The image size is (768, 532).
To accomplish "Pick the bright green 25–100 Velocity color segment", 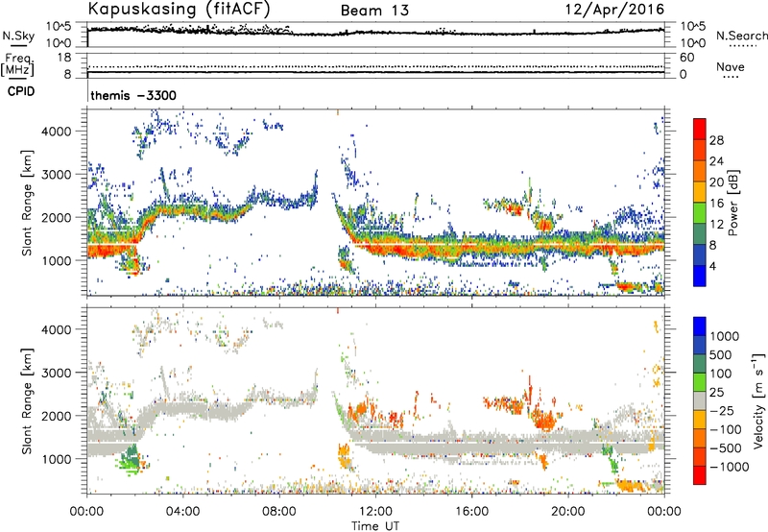I will click(x=700, y=382).
